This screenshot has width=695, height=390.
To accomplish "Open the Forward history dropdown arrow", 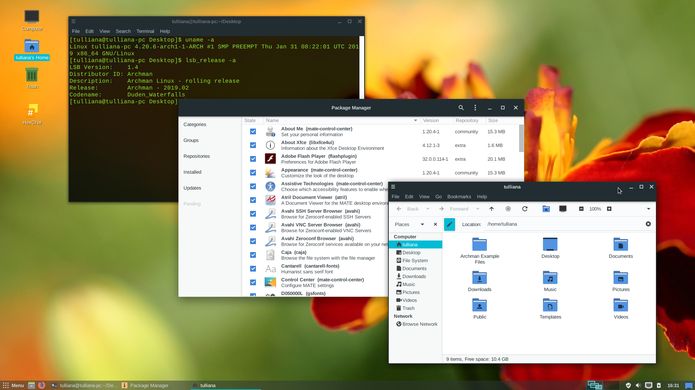I will coord(477,209).
